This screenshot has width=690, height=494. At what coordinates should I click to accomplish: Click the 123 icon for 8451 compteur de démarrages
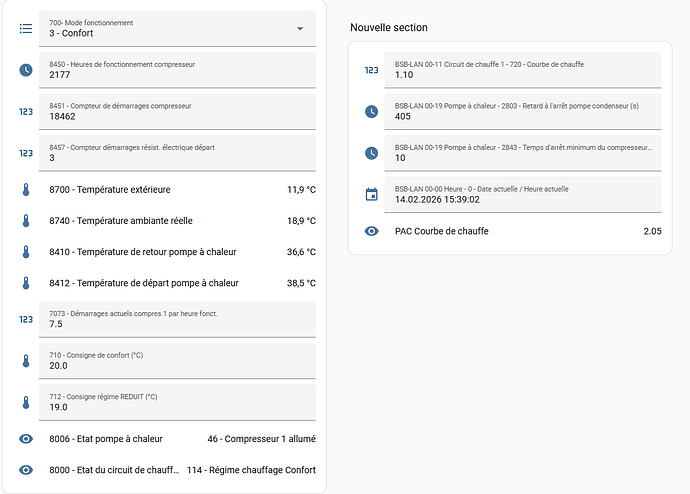(26, 112)
